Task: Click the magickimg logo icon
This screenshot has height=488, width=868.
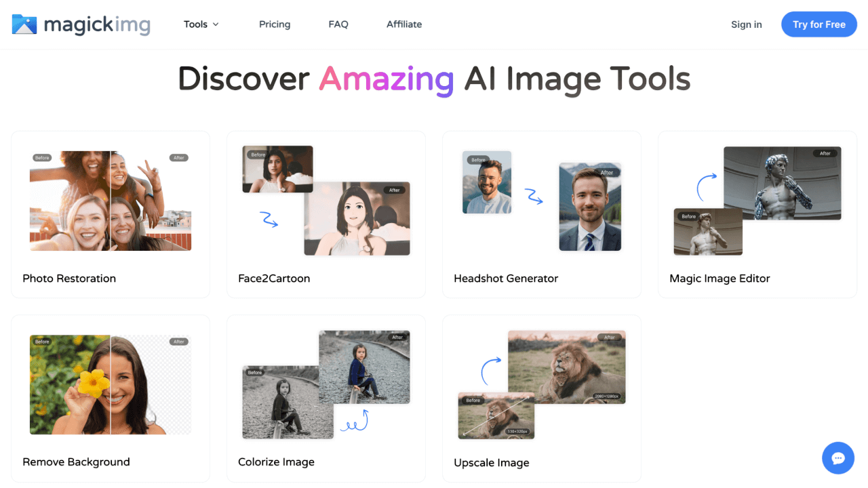Action: [24, 24]
